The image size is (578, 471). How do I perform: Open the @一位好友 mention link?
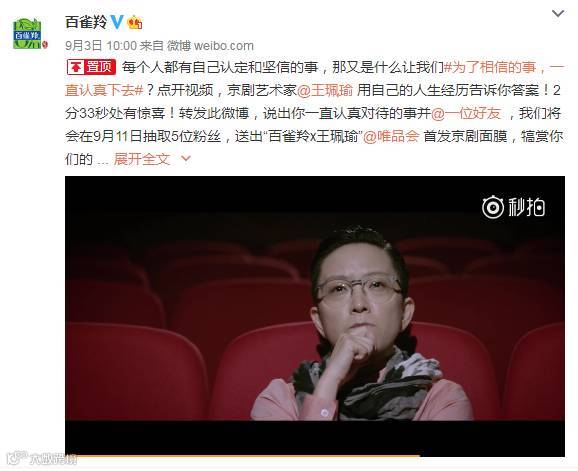click(466, 113)
